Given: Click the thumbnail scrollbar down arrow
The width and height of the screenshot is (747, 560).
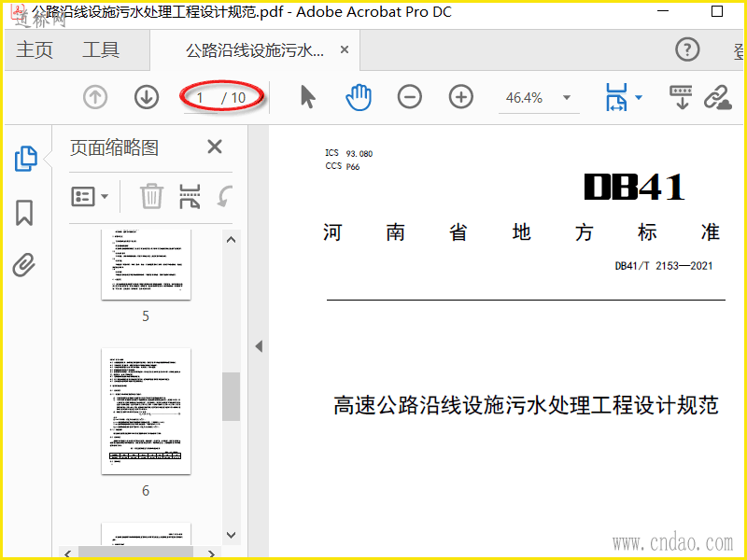Looking at the screenshot, I should click(231, 535).
